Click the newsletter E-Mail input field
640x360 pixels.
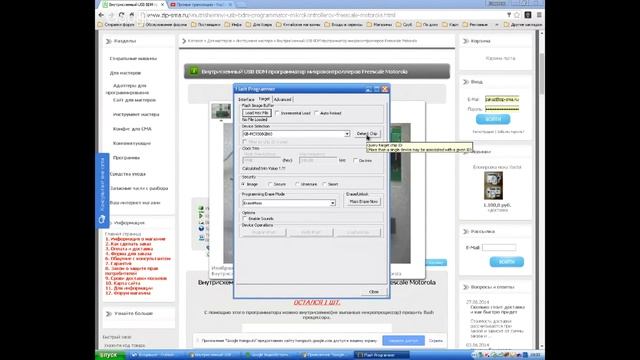499,247
